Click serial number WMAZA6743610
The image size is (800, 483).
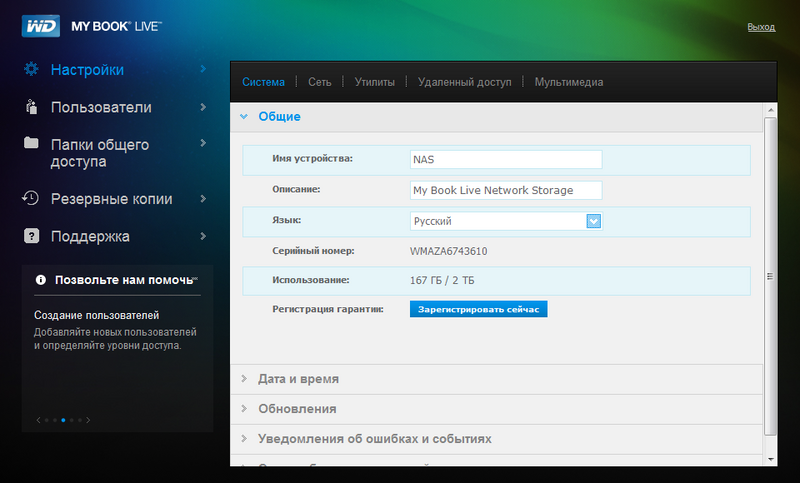[x=448, y=251]
